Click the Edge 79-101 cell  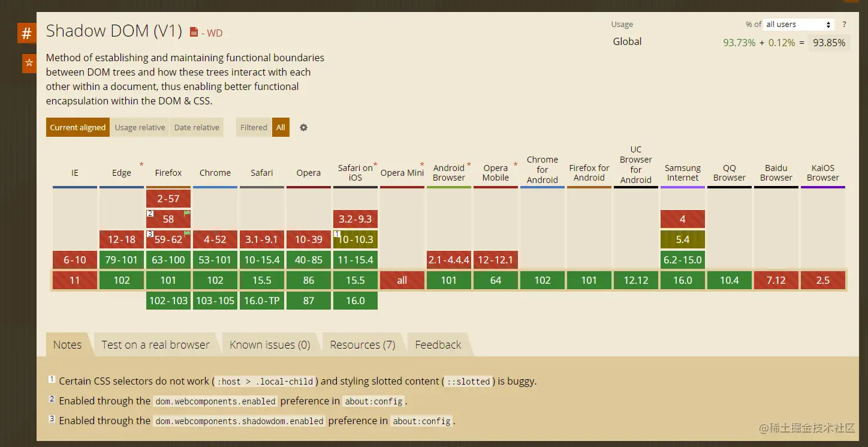point(122,260)
